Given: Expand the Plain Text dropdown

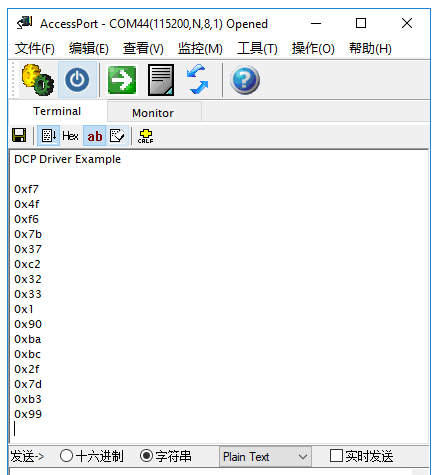Looking at the screenshot, I should pos(265,457).
